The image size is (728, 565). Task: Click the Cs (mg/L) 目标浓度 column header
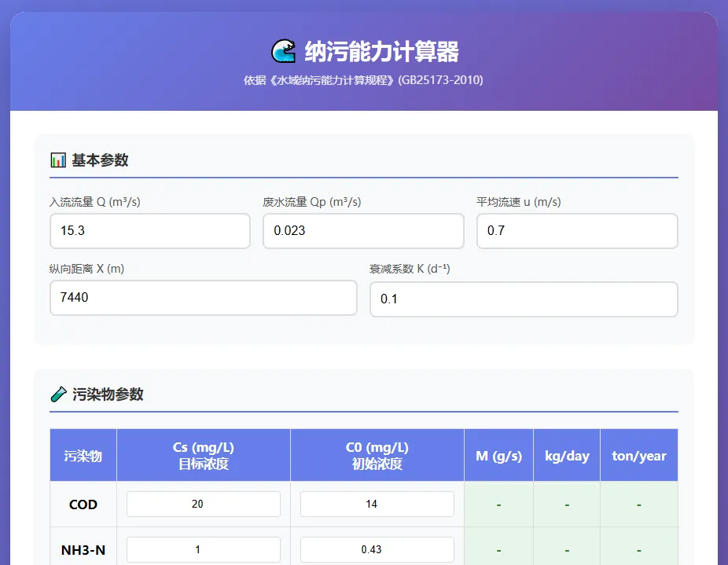point(204,456)
